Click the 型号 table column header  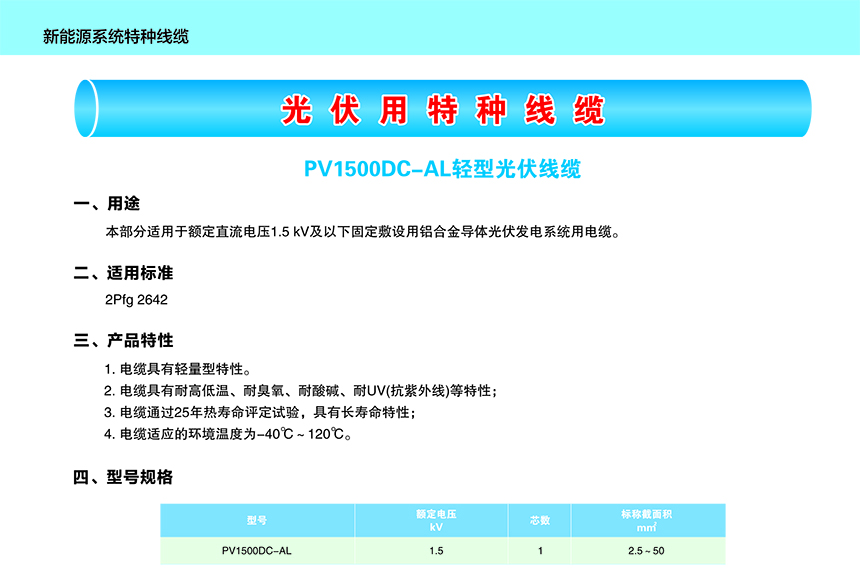click(257, 520)
